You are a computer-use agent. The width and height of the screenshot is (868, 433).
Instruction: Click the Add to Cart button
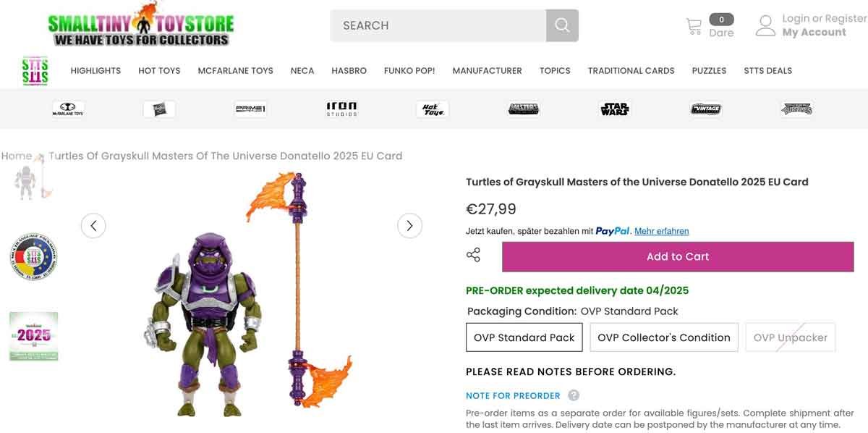[x=677, y=256]
